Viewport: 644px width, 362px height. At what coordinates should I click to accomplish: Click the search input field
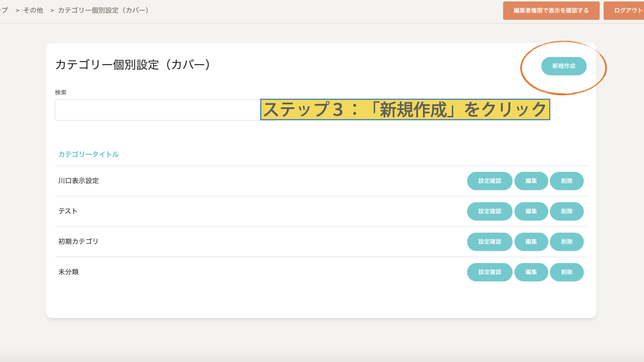pos(157,110)
